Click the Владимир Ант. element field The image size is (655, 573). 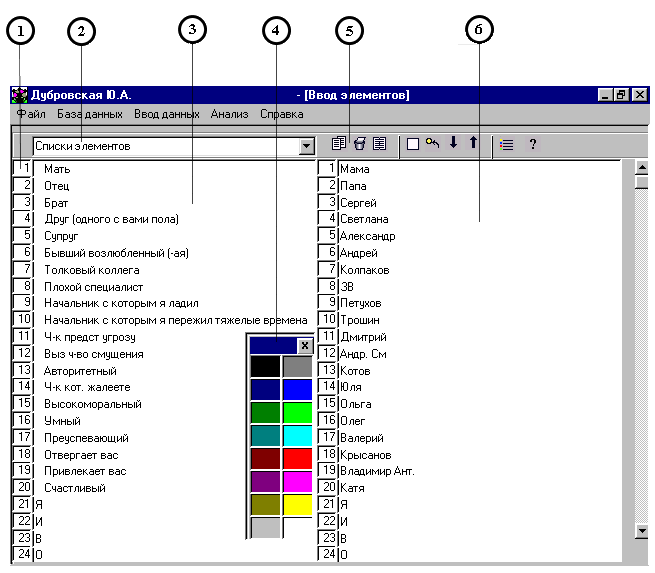point(480,471)
